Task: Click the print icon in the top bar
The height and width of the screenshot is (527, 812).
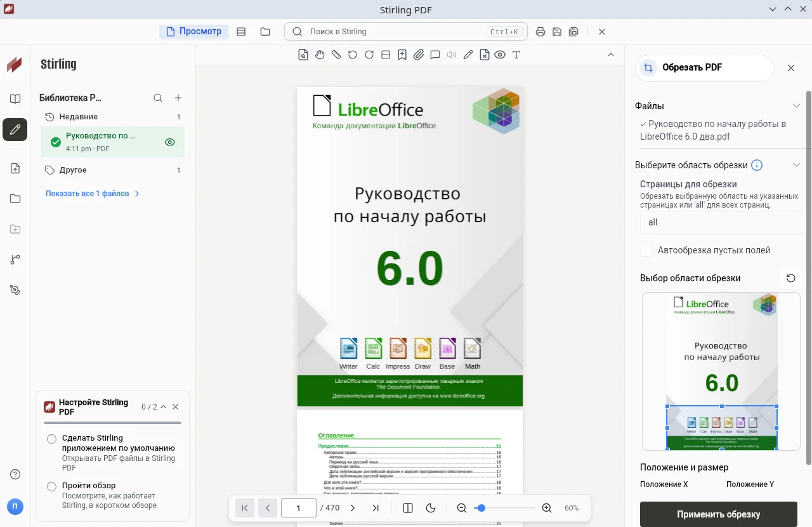Action: [540, 32]
